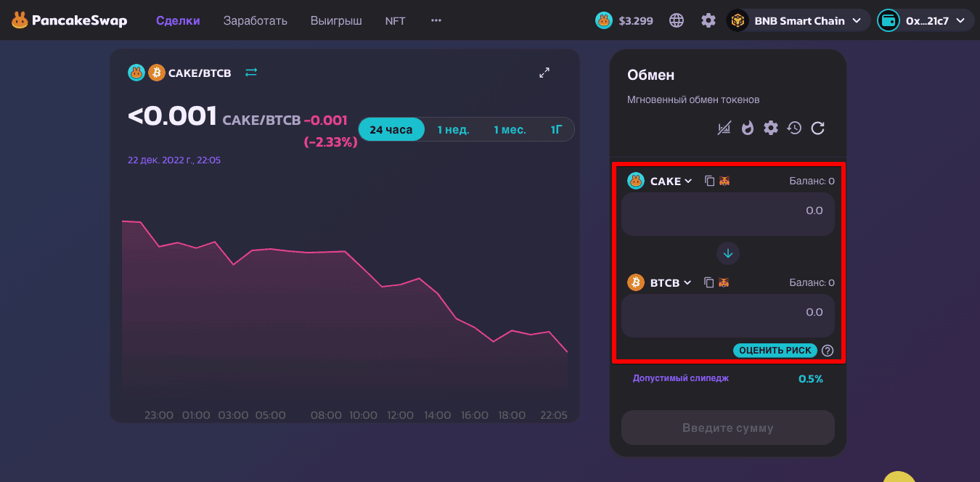Click the ОЦЕНИТЬ РИСК button
The image size is (980, 482).
tap(775, 351)
